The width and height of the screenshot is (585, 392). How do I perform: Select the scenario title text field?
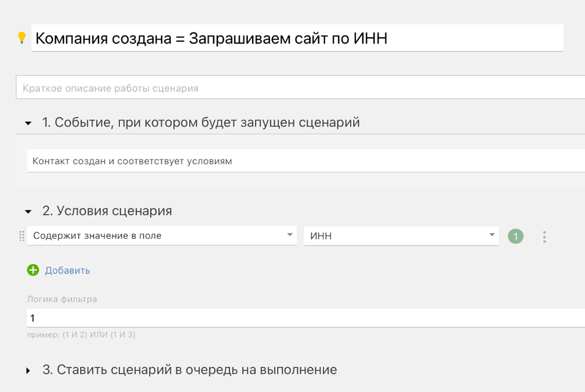tap(229, 38)
